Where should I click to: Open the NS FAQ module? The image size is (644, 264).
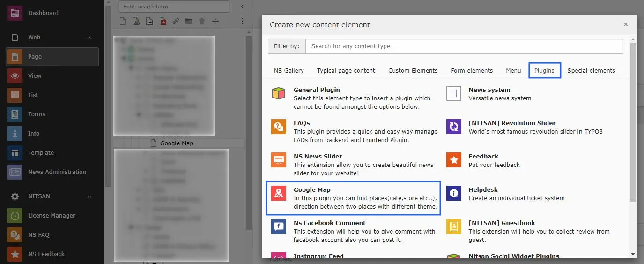click(x=52, y=234)
